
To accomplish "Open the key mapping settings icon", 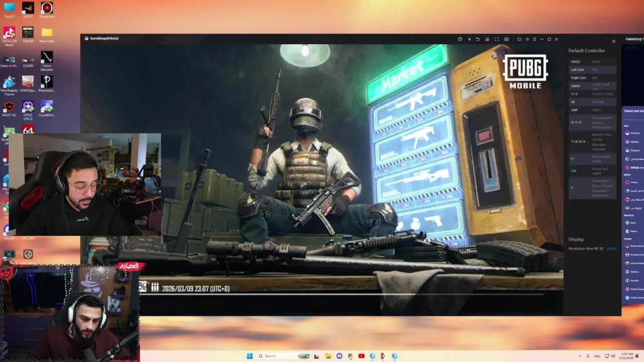I will 487,39.
